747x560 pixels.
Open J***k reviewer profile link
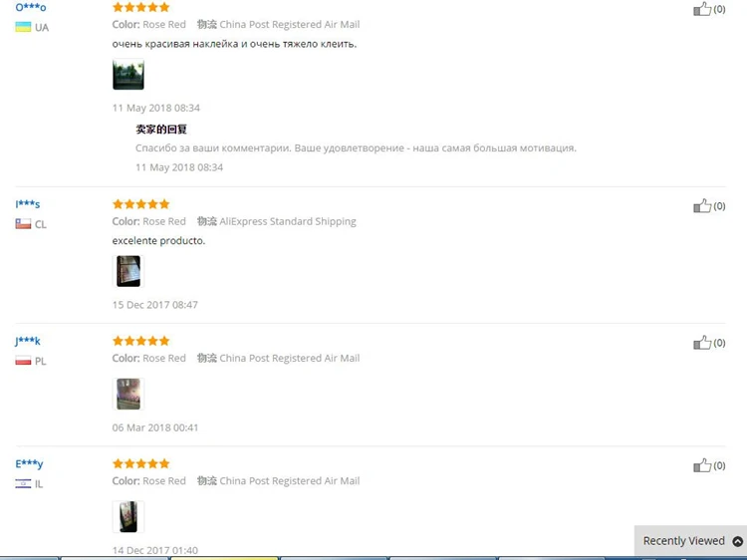(x=28, y=341)
